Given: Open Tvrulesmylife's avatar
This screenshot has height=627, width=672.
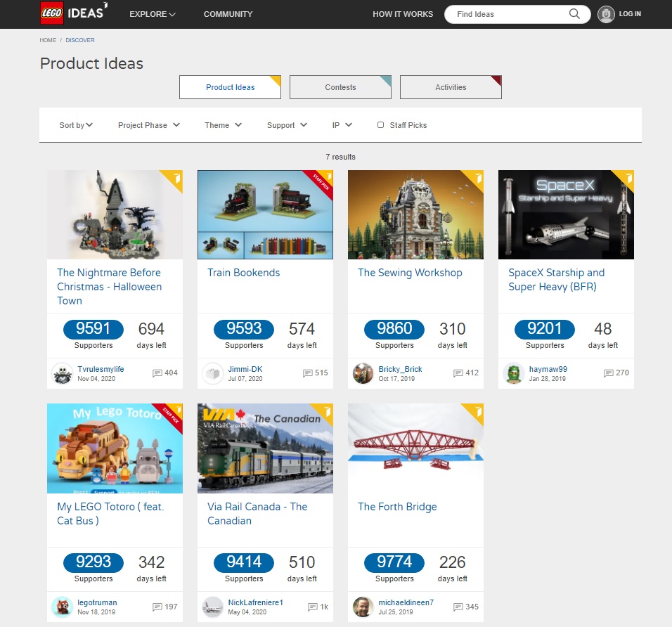Looking at the screenshot, I should point(62,373).
